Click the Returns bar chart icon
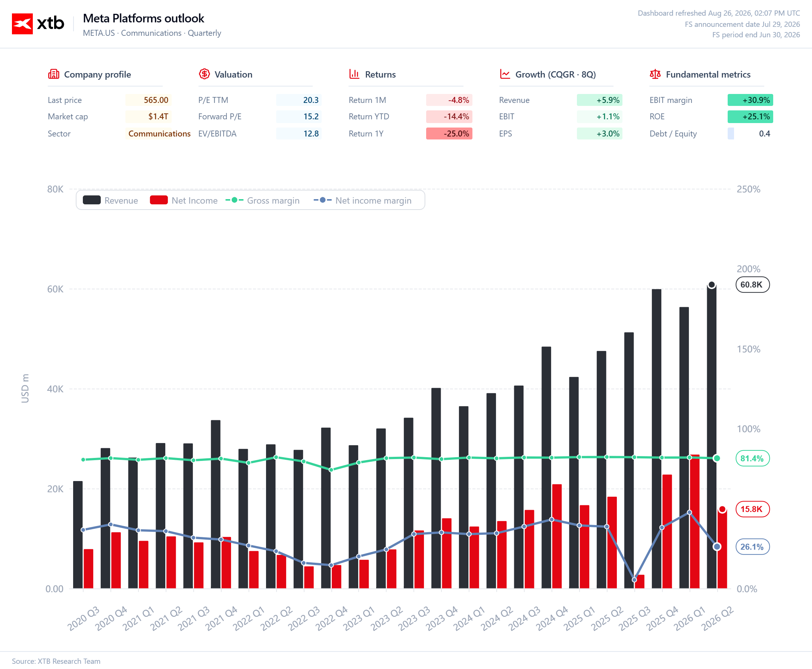 pyautogui.click(x=355, y=74)
